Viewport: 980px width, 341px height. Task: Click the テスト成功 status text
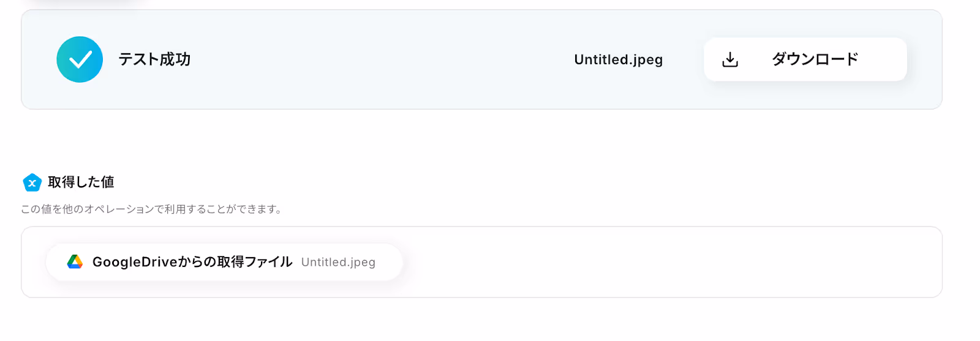coord(154,59)
